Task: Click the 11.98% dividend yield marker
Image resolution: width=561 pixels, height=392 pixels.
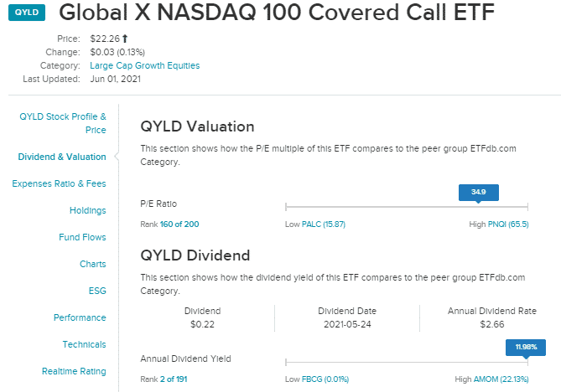Action: pos(526,347)
